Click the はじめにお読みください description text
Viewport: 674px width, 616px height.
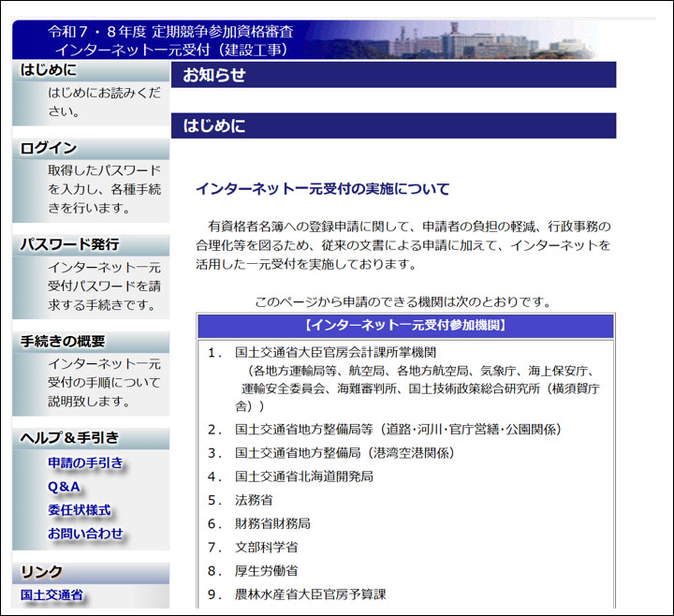tap(105, 102)
